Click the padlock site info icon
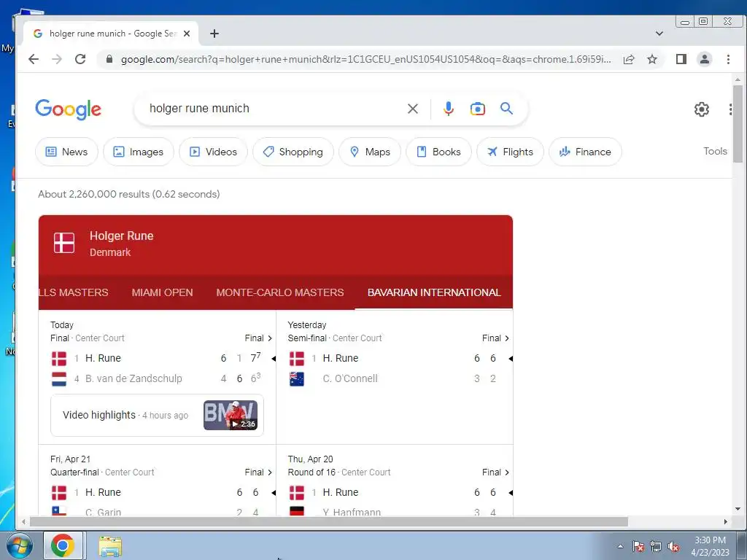This screenshot has height=560, width=747. pyautogui.click(x=109, y=59)
